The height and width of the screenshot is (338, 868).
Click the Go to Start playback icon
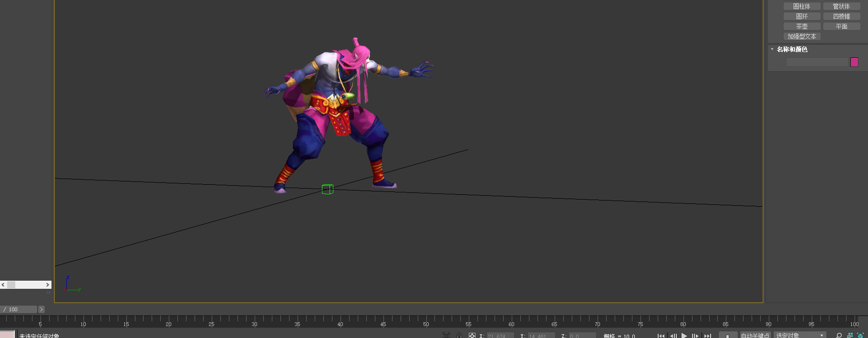pos(661,336)
